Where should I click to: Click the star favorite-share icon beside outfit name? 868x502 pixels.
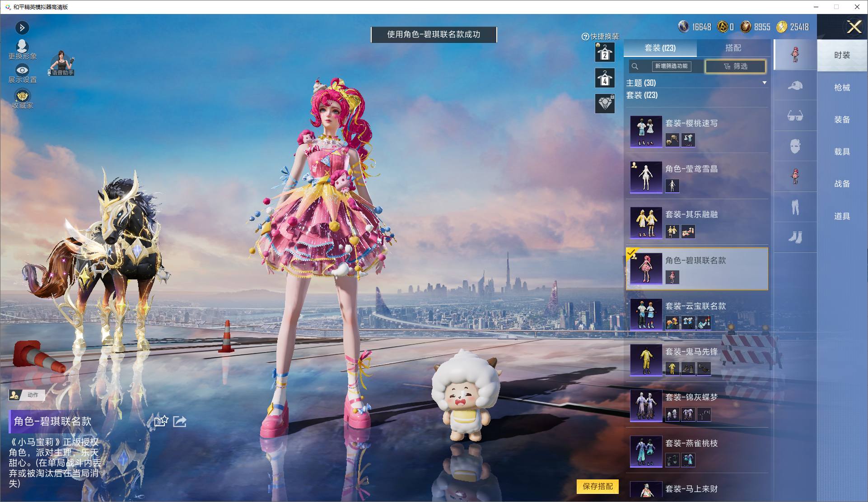click(x=161, y=421)
